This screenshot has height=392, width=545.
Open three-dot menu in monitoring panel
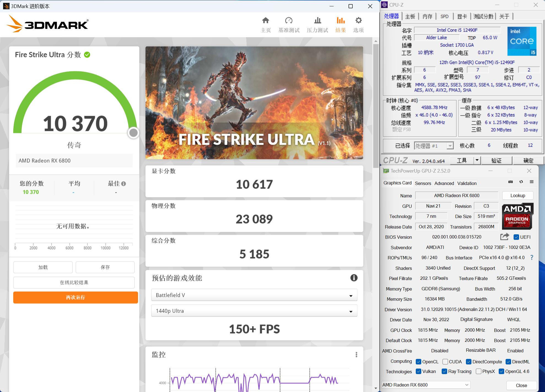point(356,355)
